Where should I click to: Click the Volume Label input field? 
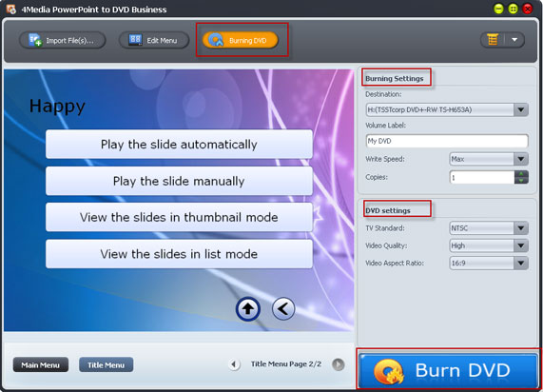pos(447,141)
